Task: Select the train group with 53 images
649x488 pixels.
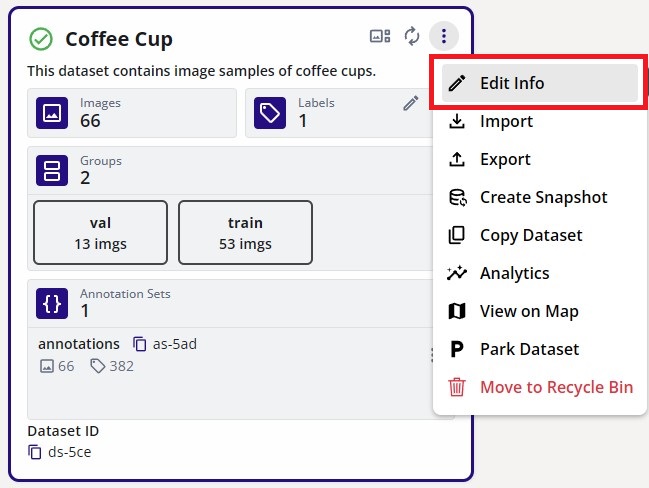Action: click(245, 233)
